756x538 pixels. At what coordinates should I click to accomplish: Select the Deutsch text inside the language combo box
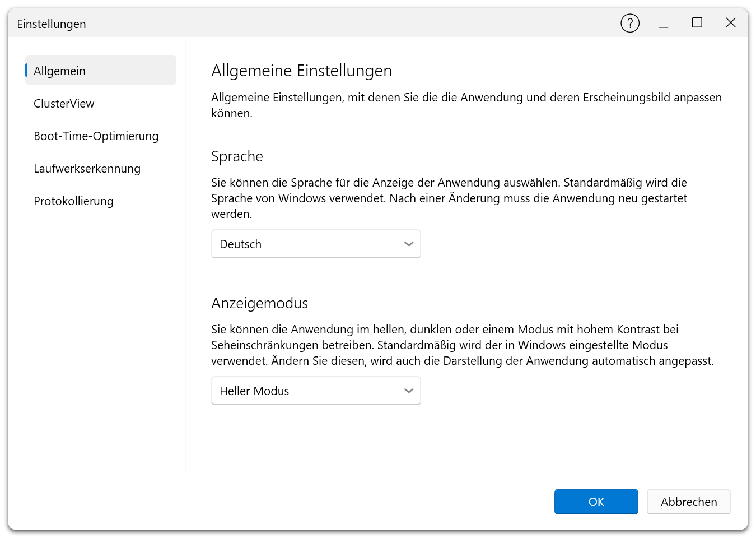[240, 244]
